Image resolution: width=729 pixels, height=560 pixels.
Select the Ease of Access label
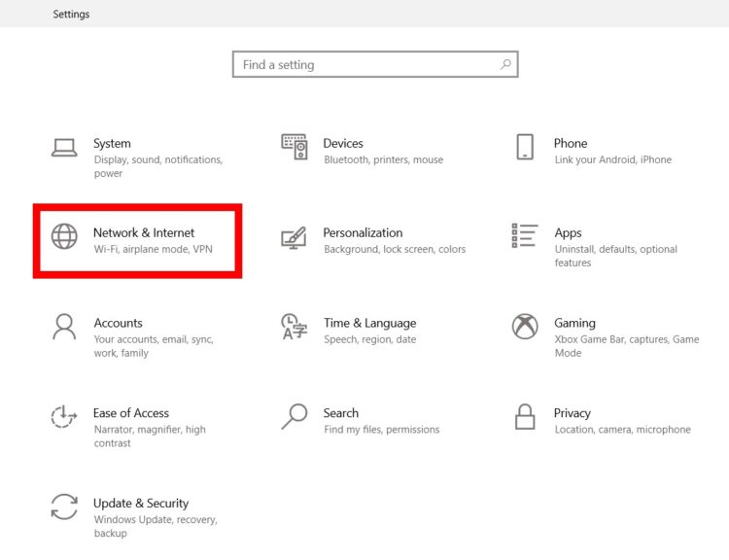pos(130,413)
